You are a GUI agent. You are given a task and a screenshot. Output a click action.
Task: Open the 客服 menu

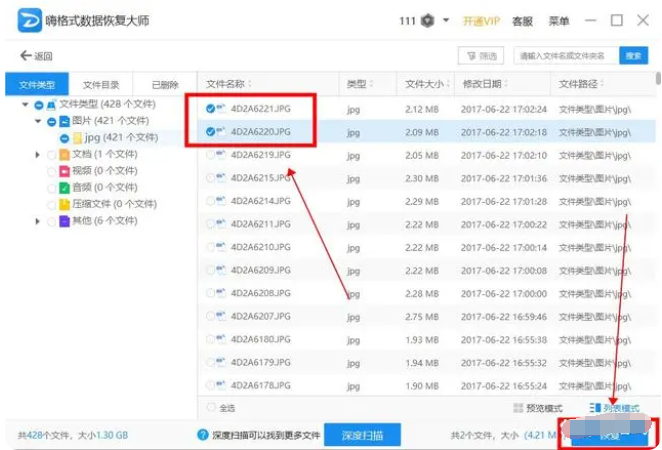coord(522,21)
